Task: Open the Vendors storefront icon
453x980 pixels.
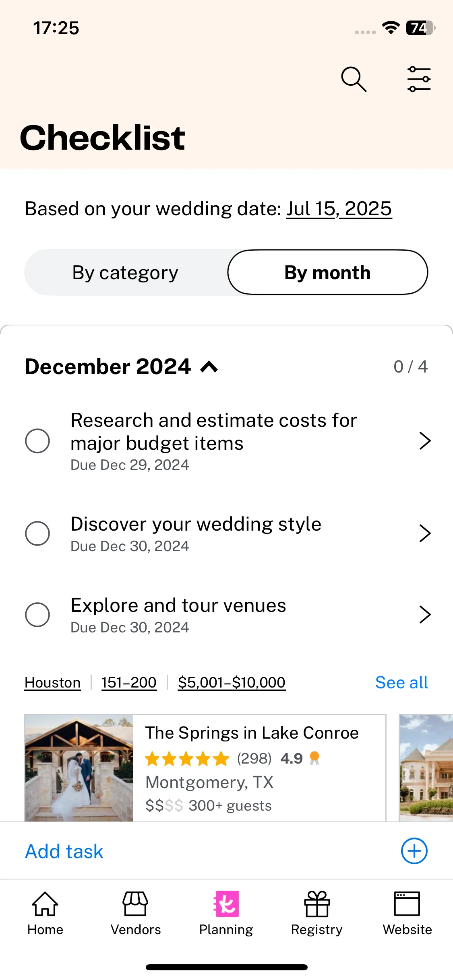Action: coord(135,904)
